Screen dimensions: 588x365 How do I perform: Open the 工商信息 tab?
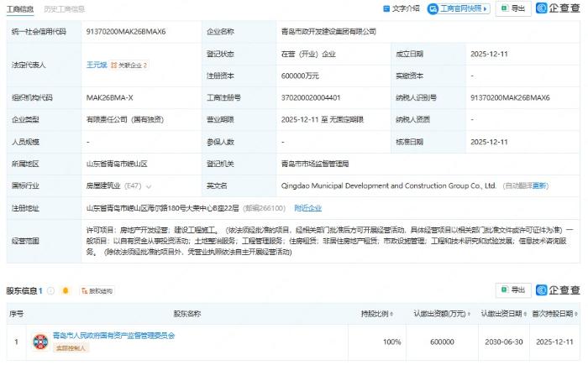point(23,9)
